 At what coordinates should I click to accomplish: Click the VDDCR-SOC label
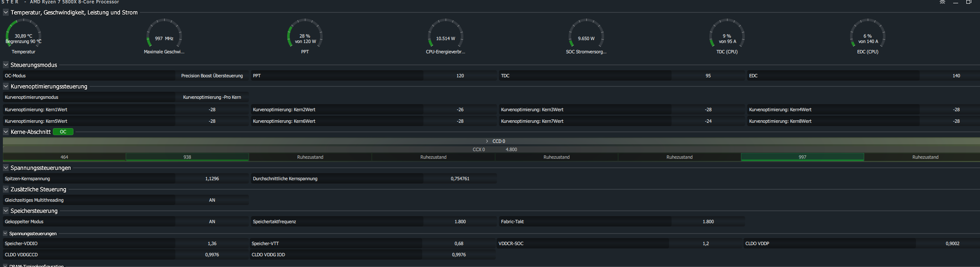point(511,243)
